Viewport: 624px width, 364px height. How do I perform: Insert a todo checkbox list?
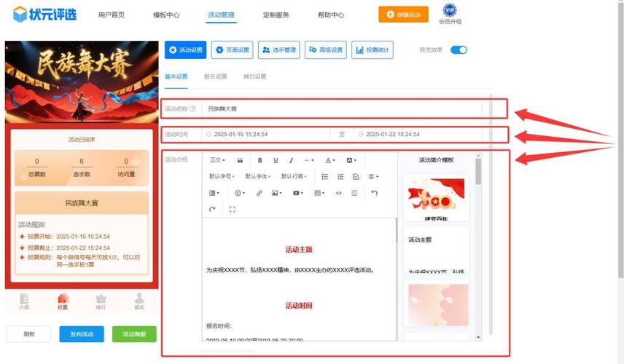click(x=356, y=176)
